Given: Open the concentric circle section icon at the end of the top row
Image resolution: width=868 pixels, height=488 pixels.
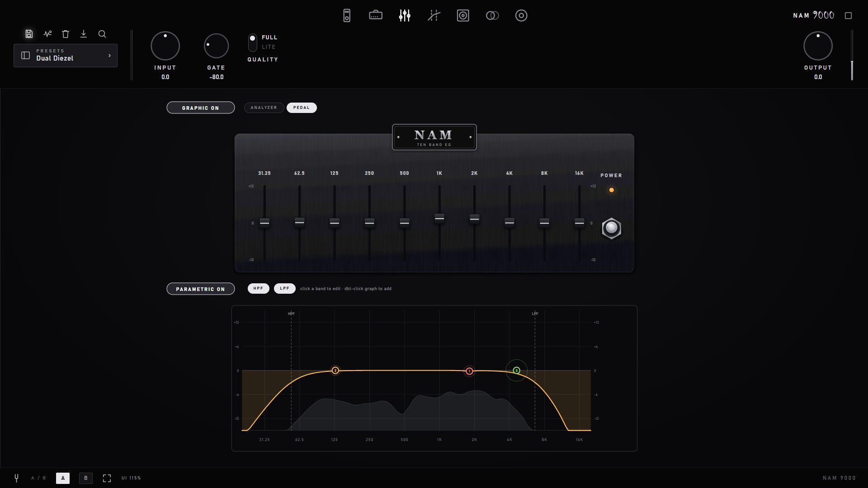Looking at the screenshot, I should tap(521, 16).
